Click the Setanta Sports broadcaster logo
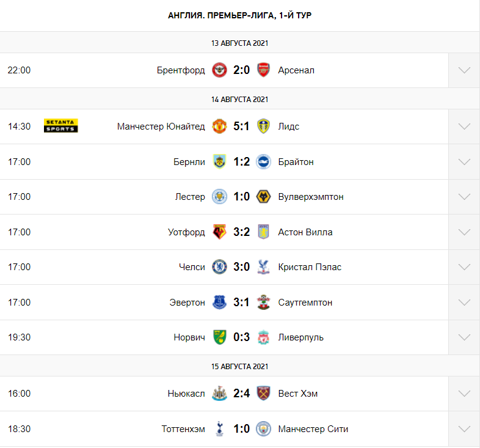Screen dimensions: 480x448 point(61,126)
